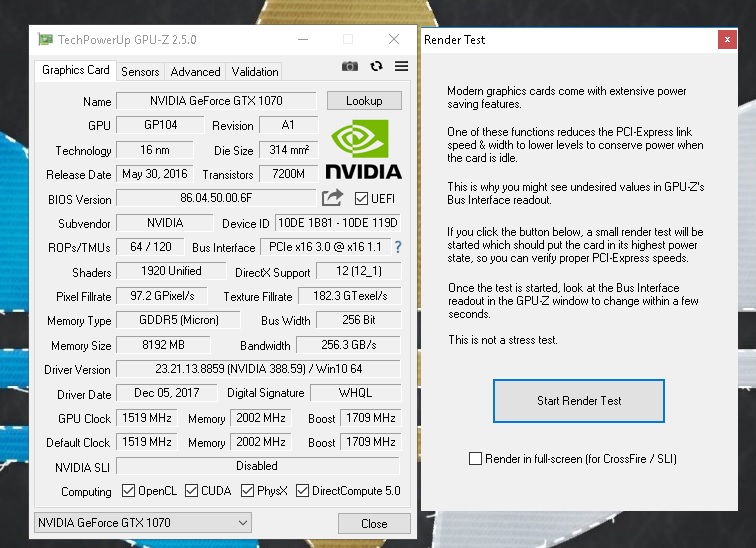Toggle the PhysX checkbox

point(247,491)
